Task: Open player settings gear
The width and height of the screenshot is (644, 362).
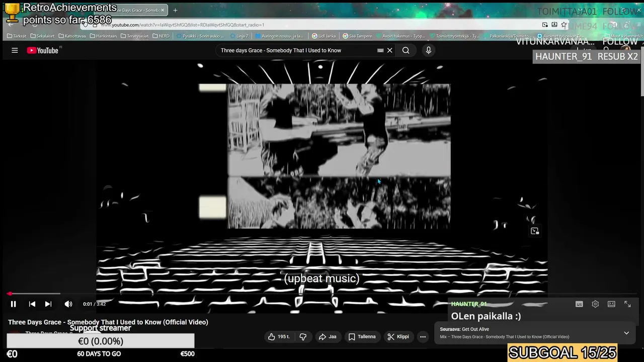Action: [595, 304]
